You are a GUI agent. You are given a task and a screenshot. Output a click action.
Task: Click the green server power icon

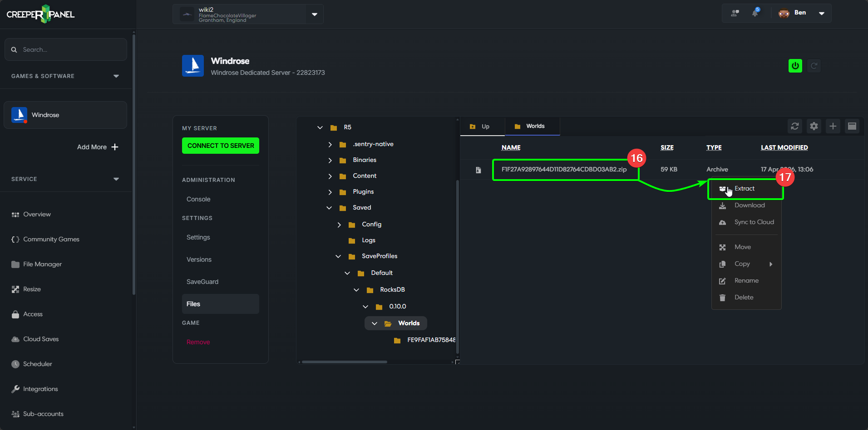(795, 66)
